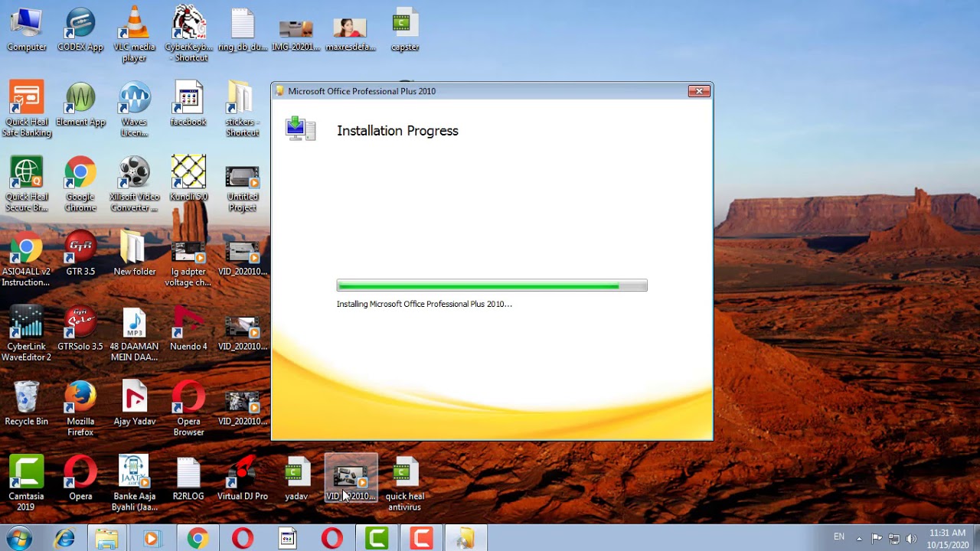Open the Windows Start menu
This screenshot has width=980, height=551.
coord(18,539)
